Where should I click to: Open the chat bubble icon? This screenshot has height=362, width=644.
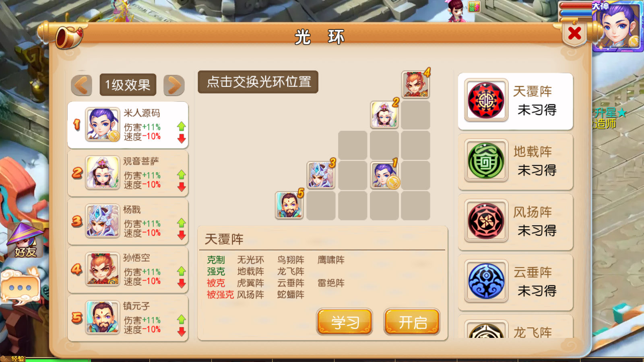point(21,287)
